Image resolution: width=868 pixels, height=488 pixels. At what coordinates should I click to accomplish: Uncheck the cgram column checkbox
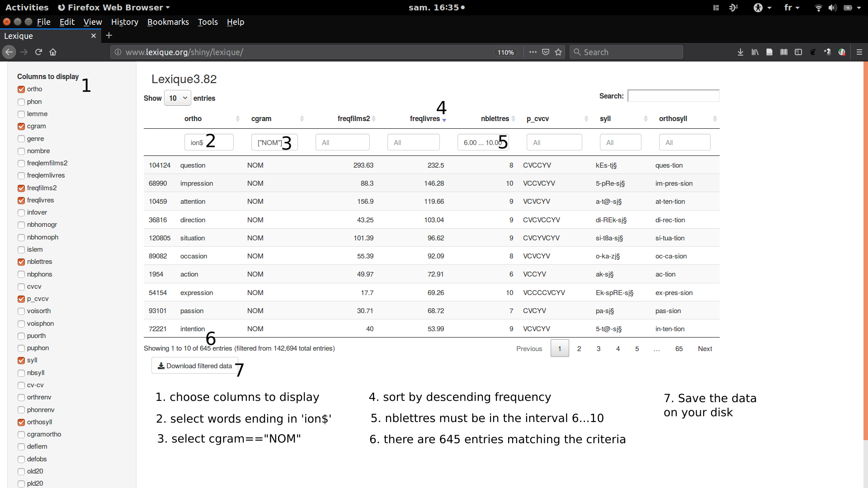21,127
